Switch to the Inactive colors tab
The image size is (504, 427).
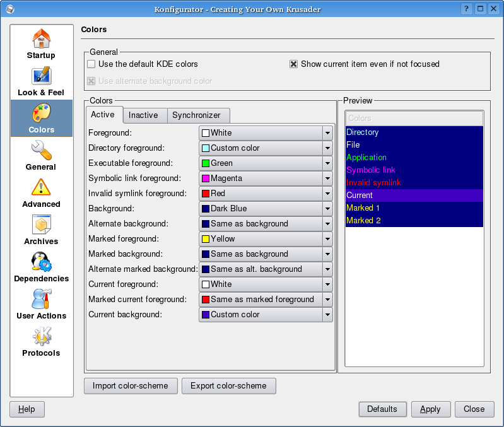(x=145, y=115)
